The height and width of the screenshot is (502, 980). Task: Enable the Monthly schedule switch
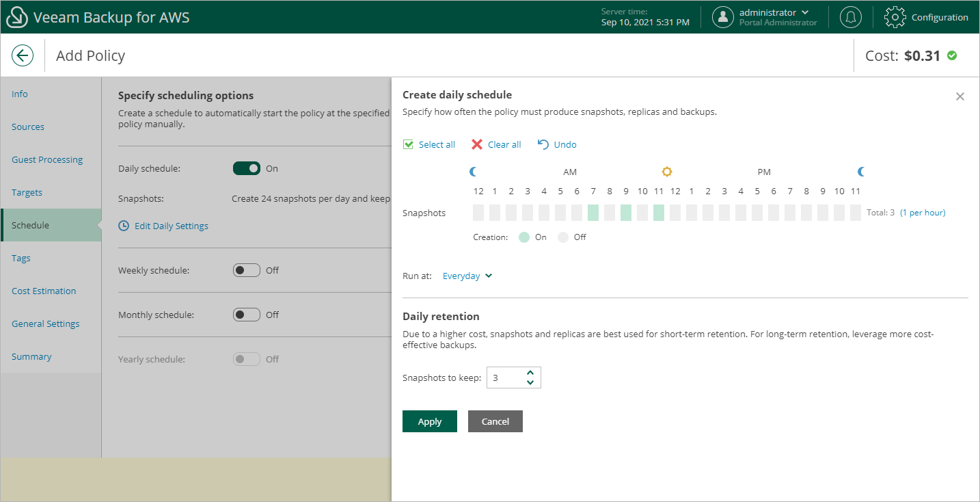coord(247,315)
